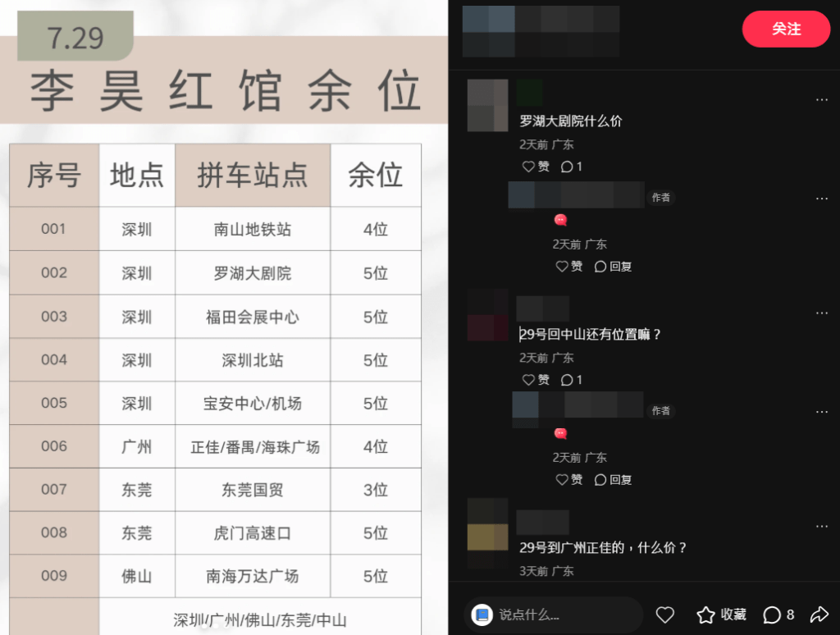The width and height of the screenshot is (840, 635).
Task: Open options for author's reply under 29号回中山
Action: 822,412
